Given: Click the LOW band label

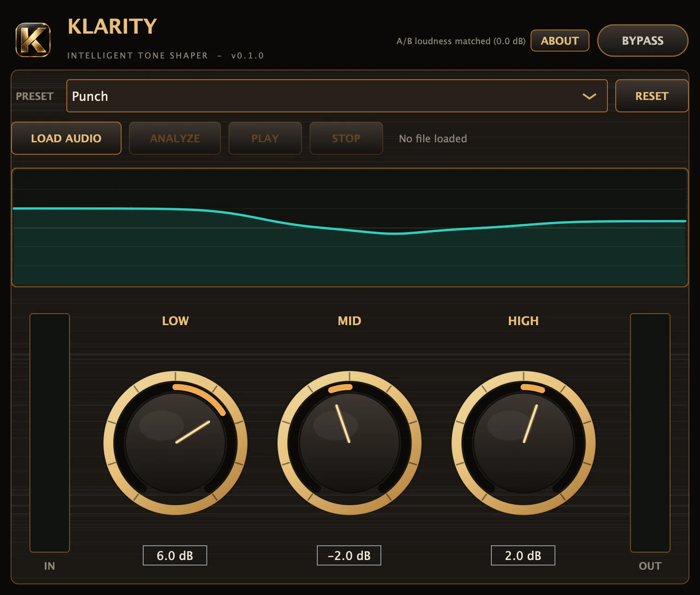Looking at the screenshot, I should tap(175, 321).
